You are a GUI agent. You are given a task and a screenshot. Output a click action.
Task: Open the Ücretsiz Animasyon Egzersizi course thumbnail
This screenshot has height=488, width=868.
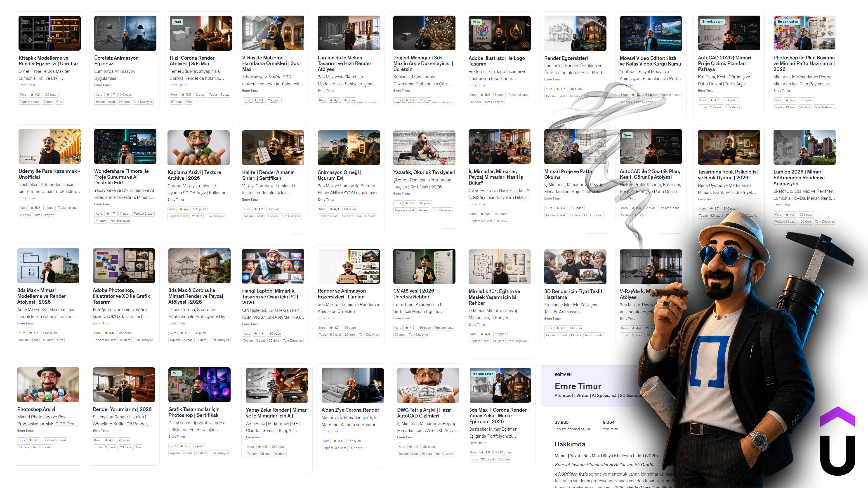click(x=125, y=33)
